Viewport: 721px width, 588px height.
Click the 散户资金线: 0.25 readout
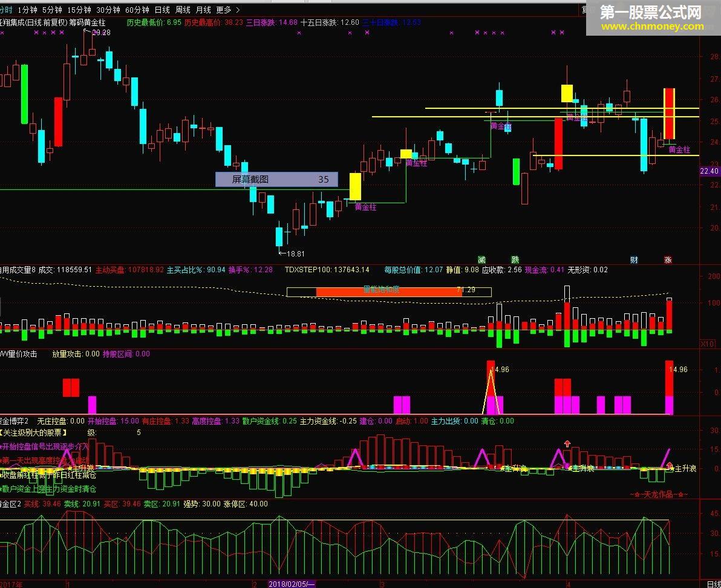pyautogui.click(x=269, y=421)
